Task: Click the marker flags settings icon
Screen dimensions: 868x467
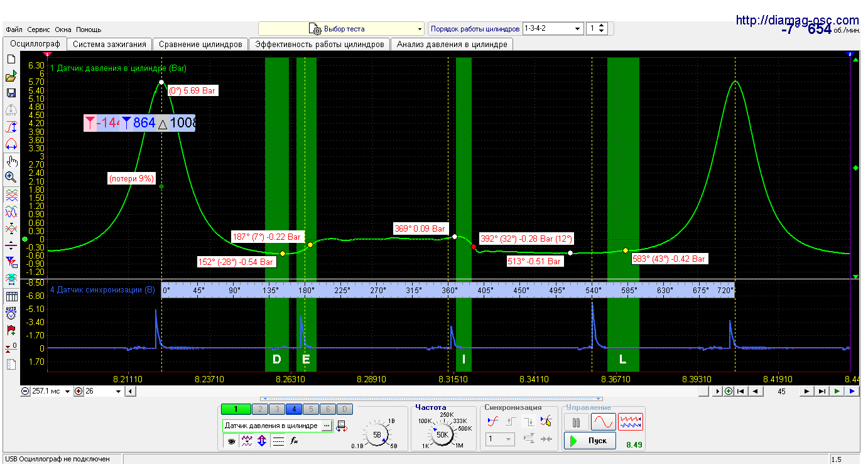Action: [11, 262]
